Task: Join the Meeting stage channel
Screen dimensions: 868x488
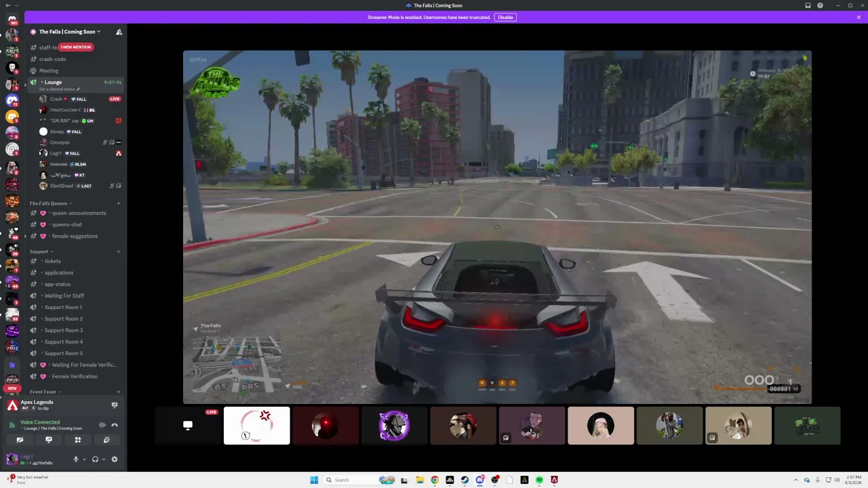Action: tap(76, 70)
